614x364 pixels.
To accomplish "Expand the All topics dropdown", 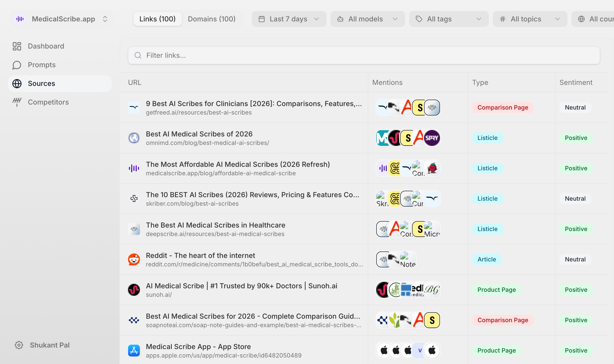I will point(530,19).
